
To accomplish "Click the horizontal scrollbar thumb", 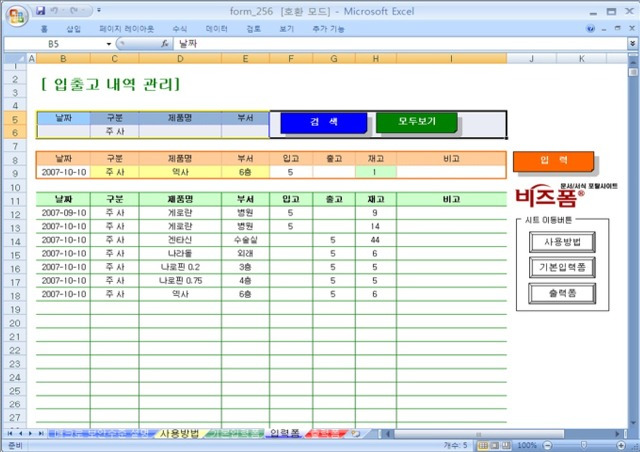I will 479,434.
